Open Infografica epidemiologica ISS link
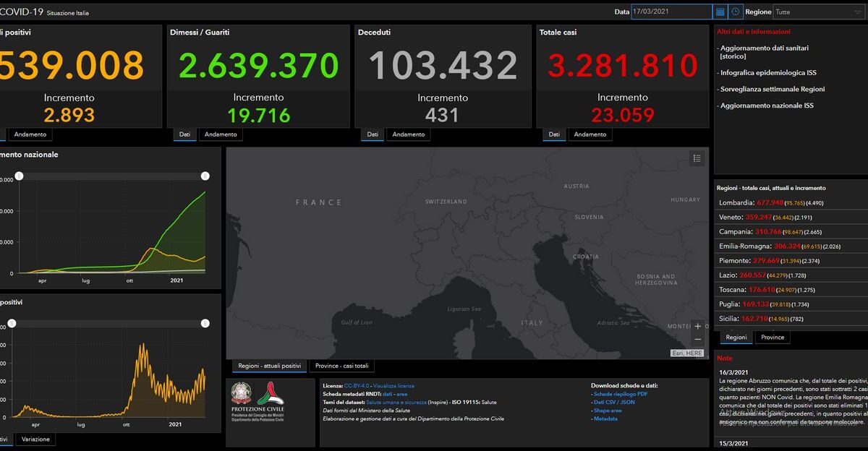This screenshot has width=868, height=451. pyautogui.click(x=768, y=73)
